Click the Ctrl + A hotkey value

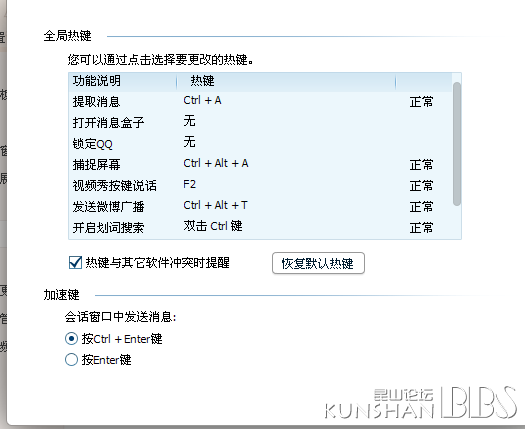(x=203, y=100)
